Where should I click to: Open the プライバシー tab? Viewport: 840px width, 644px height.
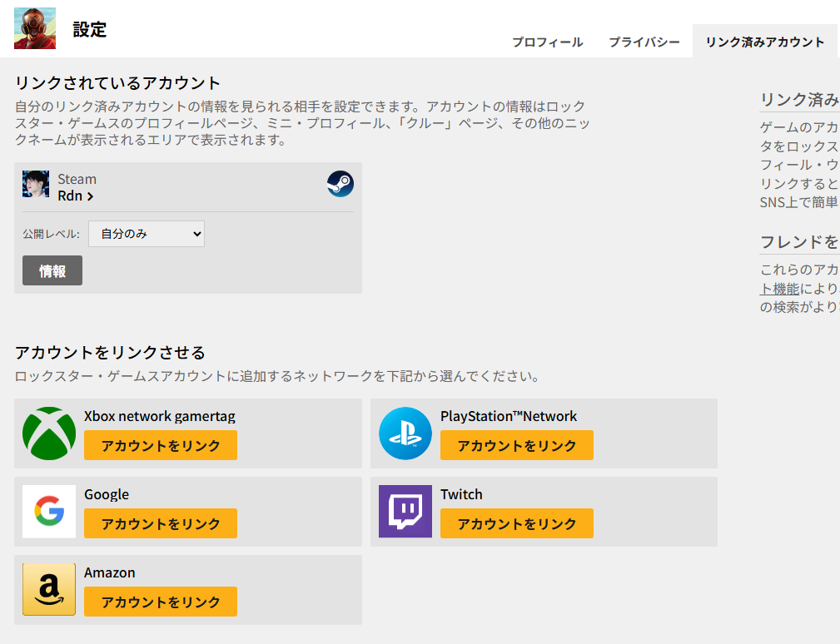tap(644, 42)
